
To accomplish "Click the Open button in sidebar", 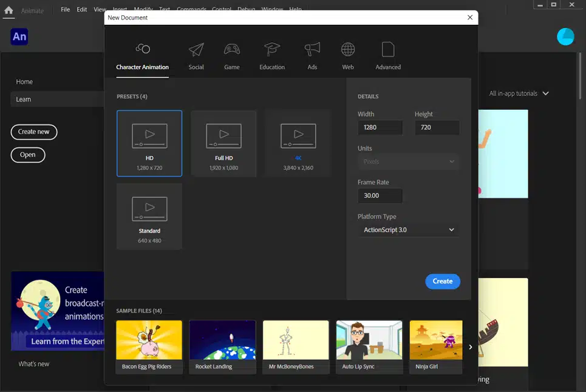I will click(x=28, y=155).
